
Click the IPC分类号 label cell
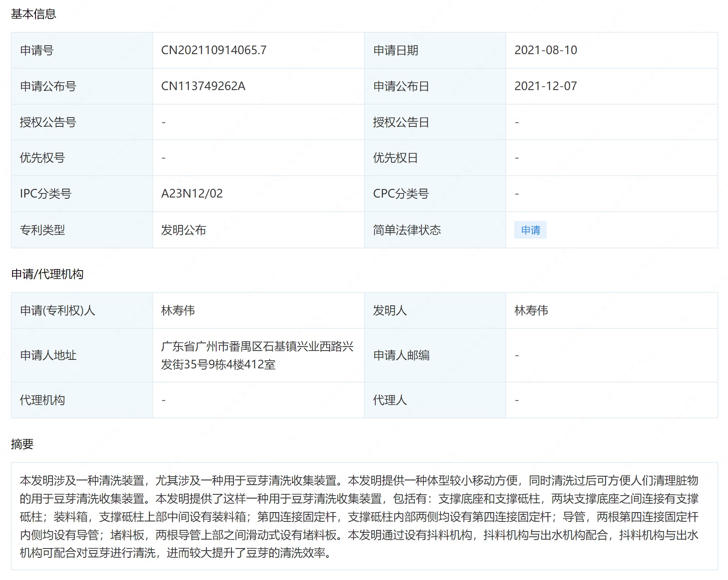(x=82, y=193)
